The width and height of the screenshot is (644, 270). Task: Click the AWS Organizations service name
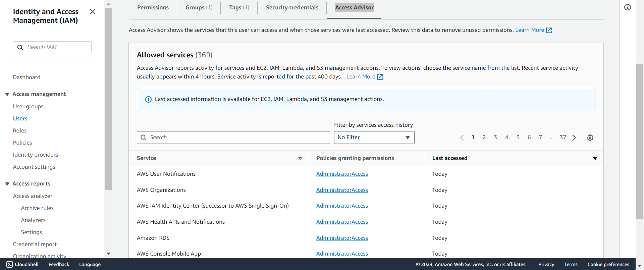161,190
